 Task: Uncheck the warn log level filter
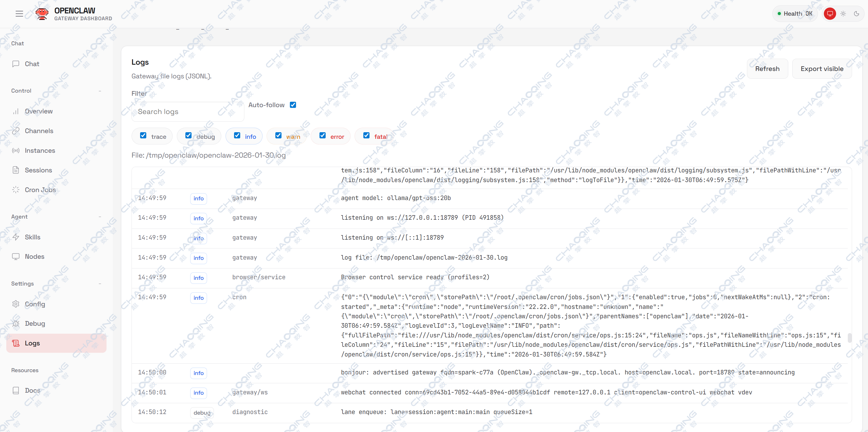(278, 136)
